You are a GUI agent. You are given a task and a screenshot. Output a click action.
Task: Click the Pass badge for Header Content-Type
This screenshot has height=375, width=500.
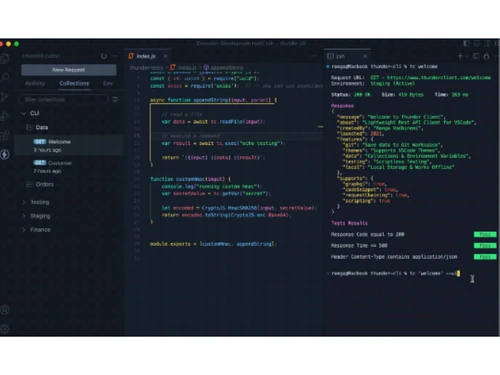pyautogui.click(x=485, y=257)
